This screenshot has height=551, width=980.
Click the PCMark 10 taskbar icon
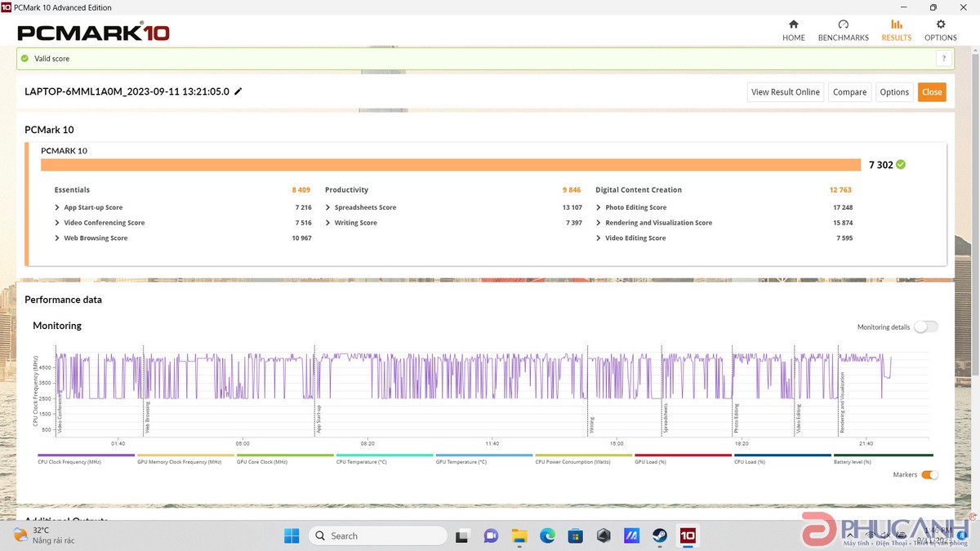point(688,535)
